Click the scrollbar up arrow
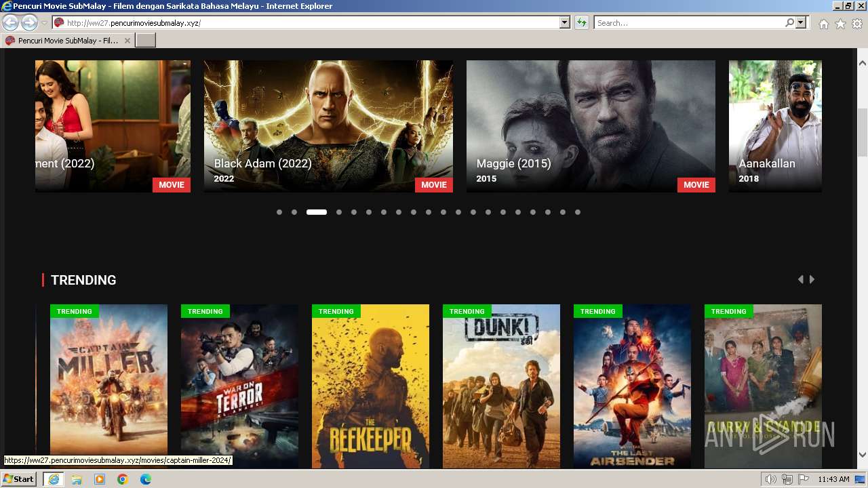The image size is (868, 488). click(x=863, y=62)
